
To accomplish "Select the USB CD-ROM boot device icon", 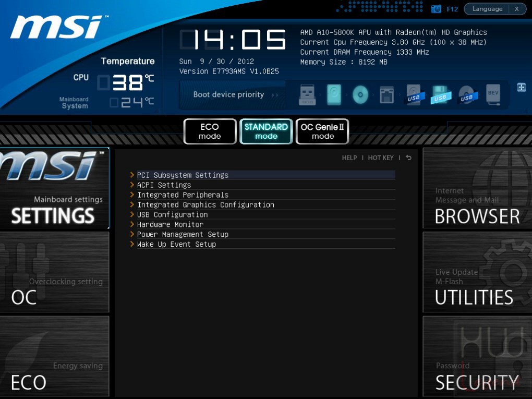I will coord(467,94).
